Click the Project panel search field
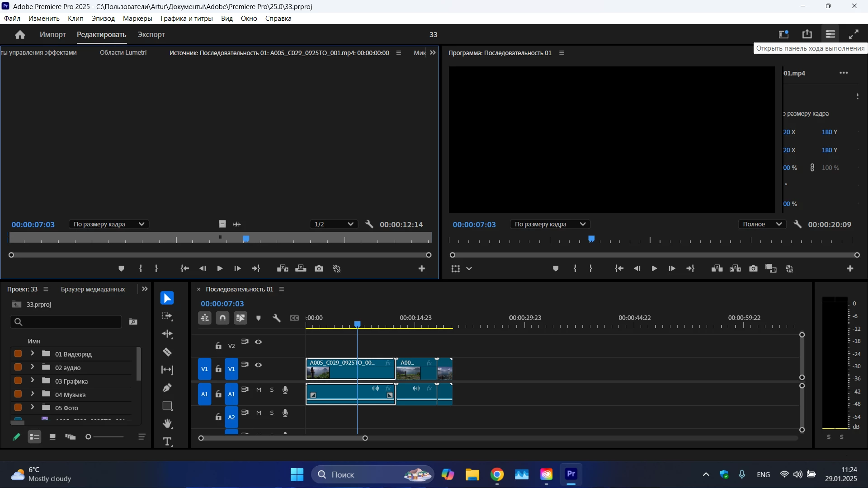Image resolution: width=868 pixels, height=488 pixels. [x=68, y=322]
